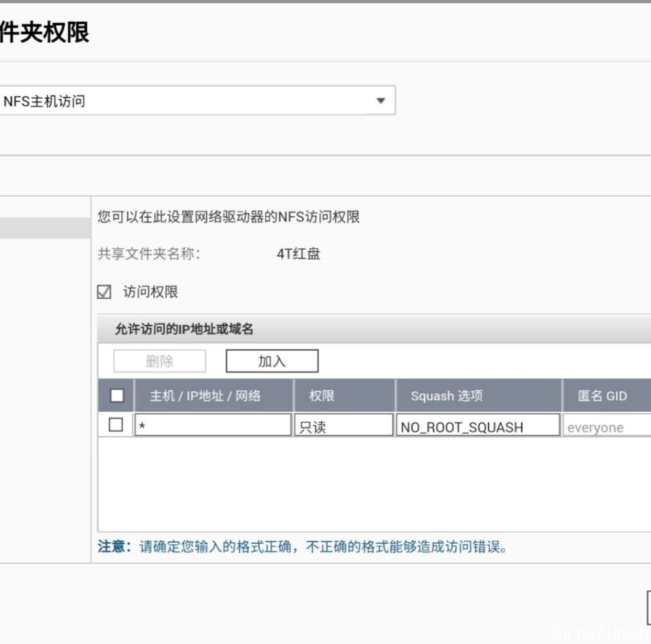Open the 只读 permission dropdown
The width and height of the screenshot is (651, 644).
[343, 425]
